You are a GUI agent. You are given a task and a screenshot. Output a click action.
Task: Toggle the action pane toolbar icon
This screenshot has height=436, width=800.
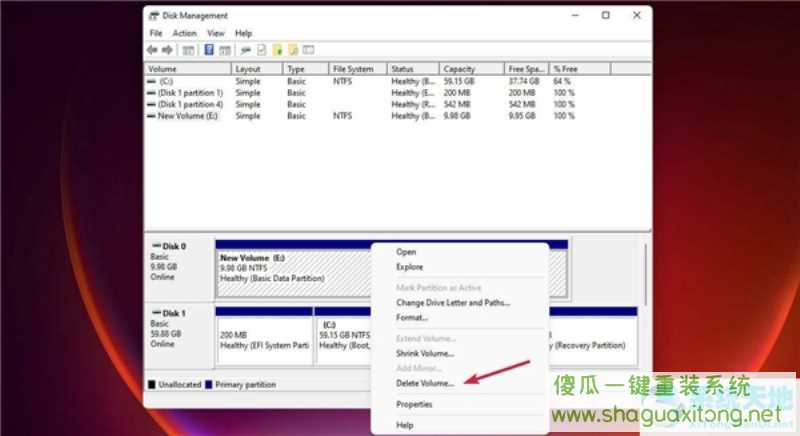224,50
